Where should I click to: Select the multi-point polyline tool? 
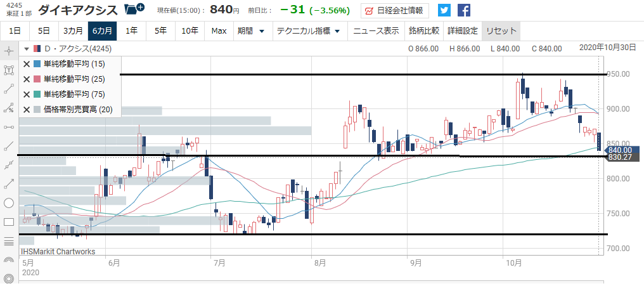(9, 165)
